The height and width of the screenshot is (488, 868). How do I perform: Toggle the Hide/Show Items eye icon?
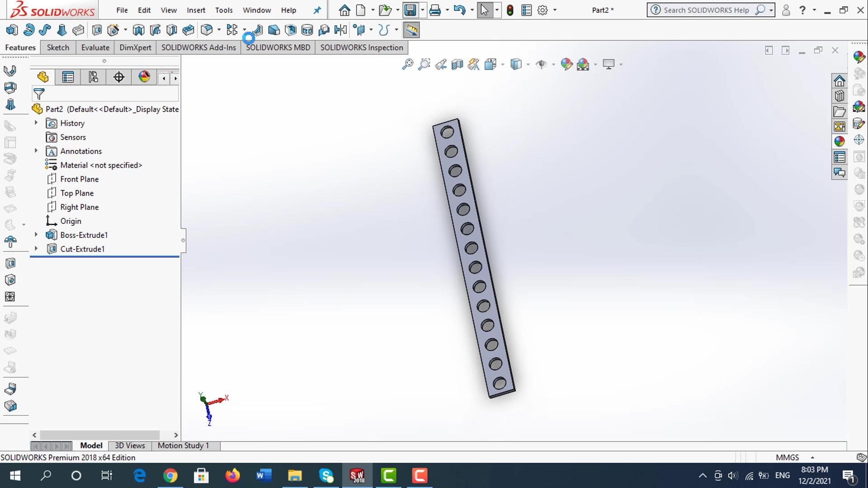(541, 64)
